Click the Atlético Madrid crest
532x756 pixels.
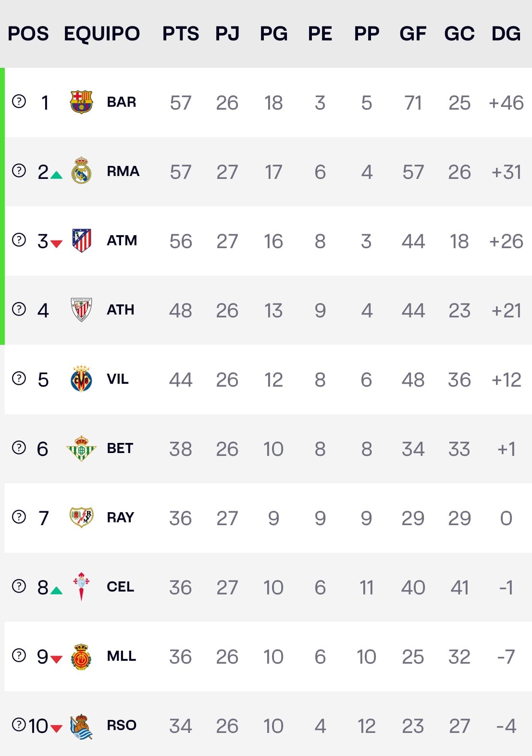[81, 240]
